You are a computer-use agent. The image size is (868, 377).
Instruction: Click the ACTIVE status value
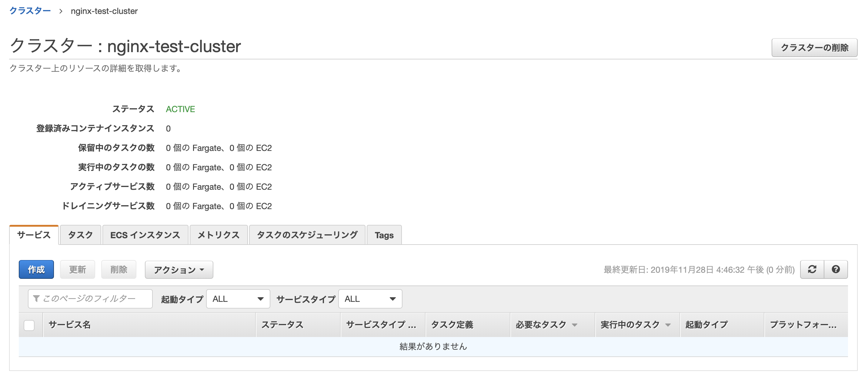pos(180,109)
